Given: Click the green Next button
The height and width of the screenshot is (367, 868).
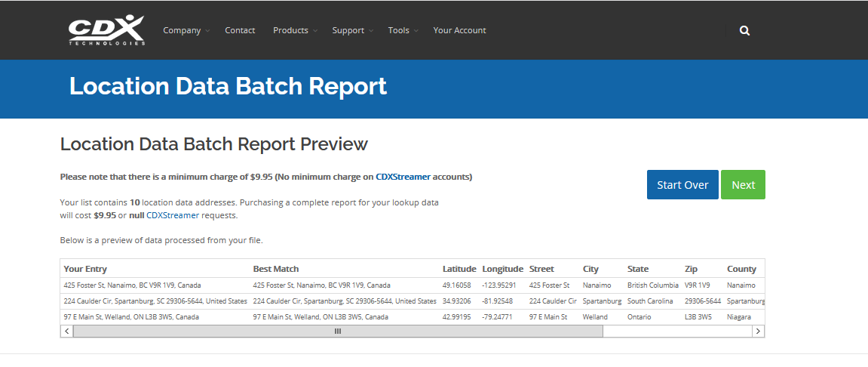Looking at the screenshot, I should point(743,184).
